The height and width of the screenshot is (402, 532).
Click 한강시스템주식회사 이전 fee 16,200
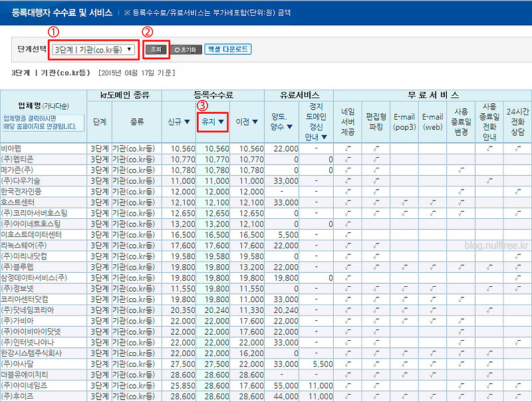251,353
